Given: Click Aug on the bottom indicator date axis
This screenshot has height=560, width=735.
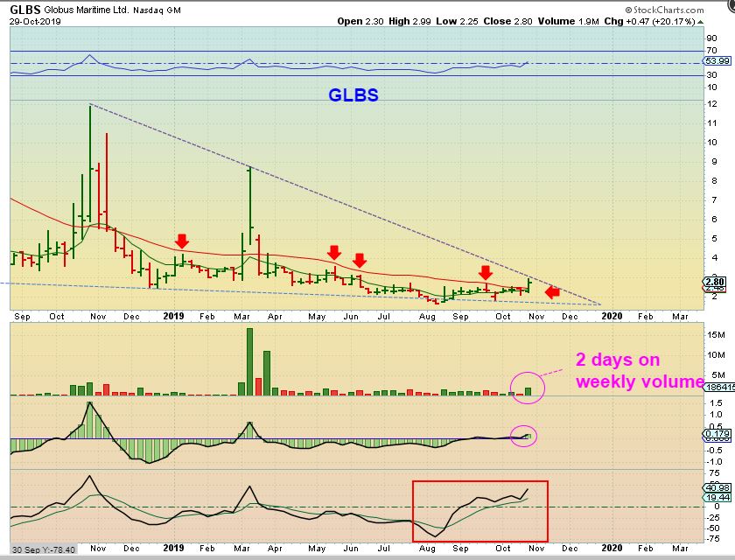Looking at the screenshot, I should tap(427, 549).
